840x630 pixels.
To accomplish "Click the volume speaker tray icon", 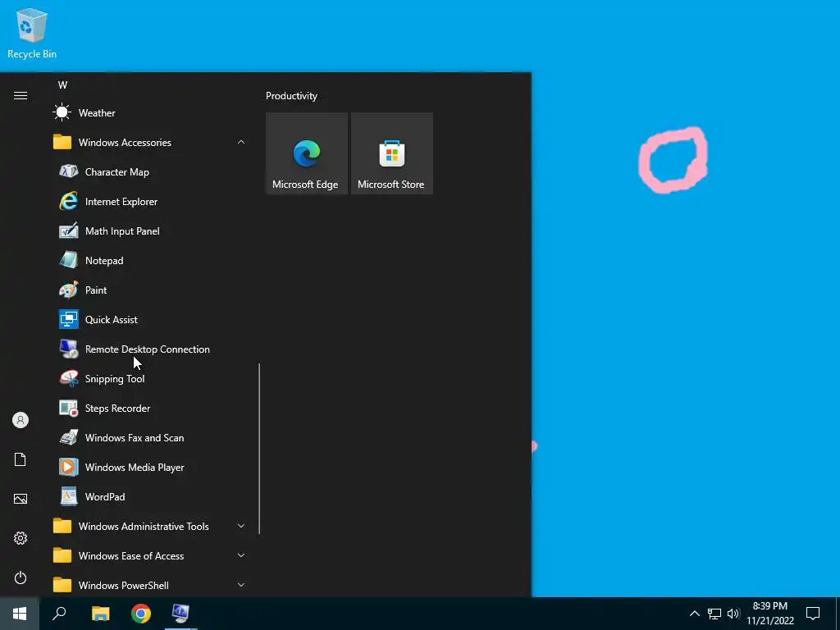I will pos(733,614).
